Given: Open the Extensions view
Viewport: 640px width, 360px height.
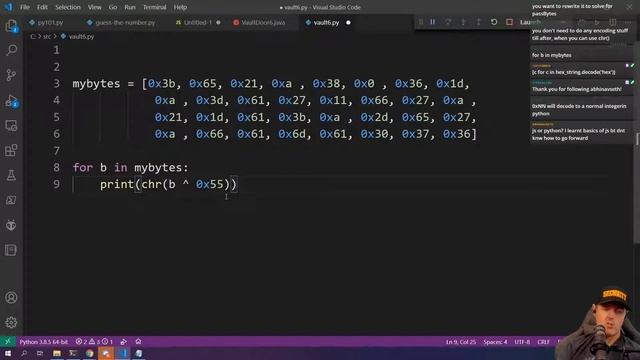Looking at the screenshot, I should (11, 150).
